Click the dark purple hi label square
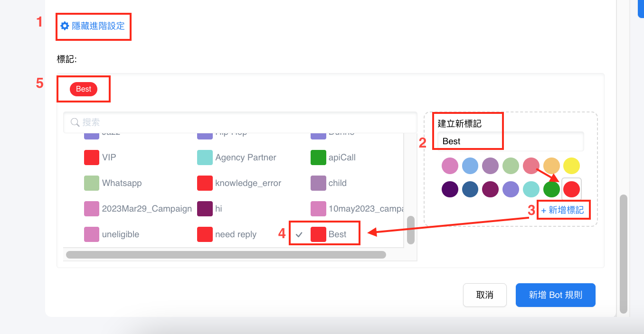644x334 pixels. [x=205, y=209]
